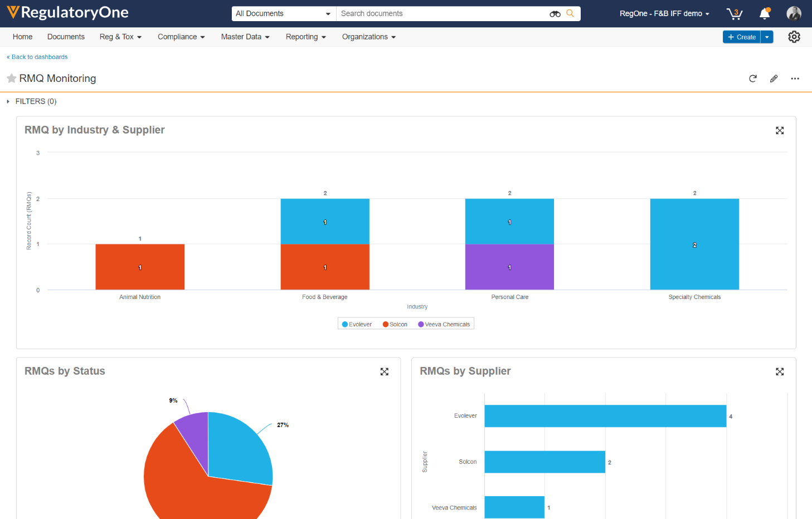The height and width of the screenshot is (519, 812).
Task: Click the orange search magnifier icon
Action: [570, 13]
